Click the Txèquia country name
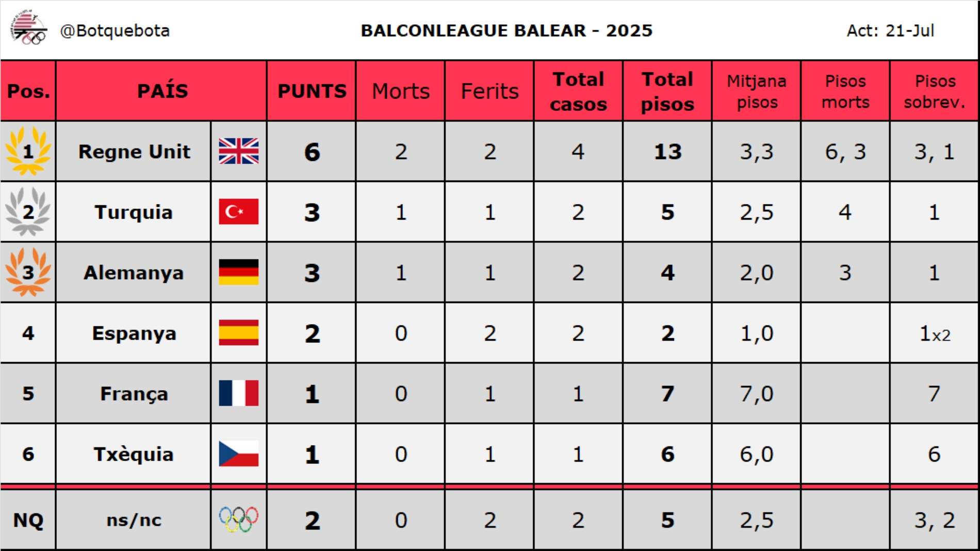The image size is (980, 551). pos(134,454)
